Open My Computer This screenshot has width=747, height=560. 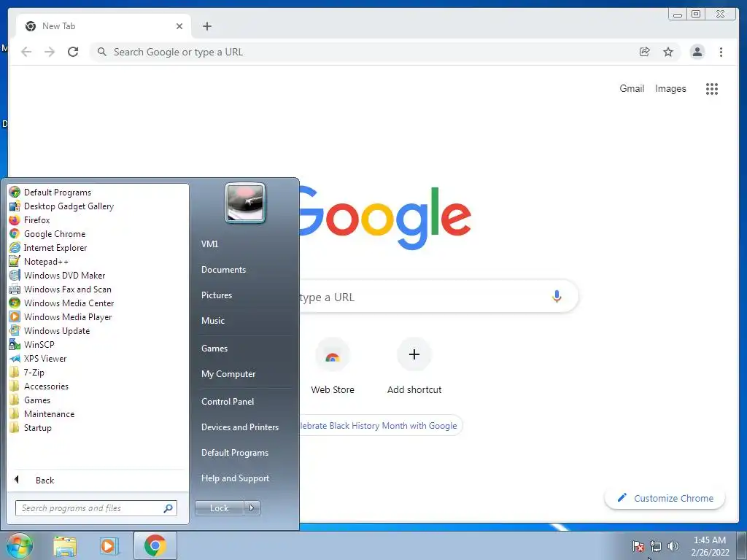(x=228, y=374)
